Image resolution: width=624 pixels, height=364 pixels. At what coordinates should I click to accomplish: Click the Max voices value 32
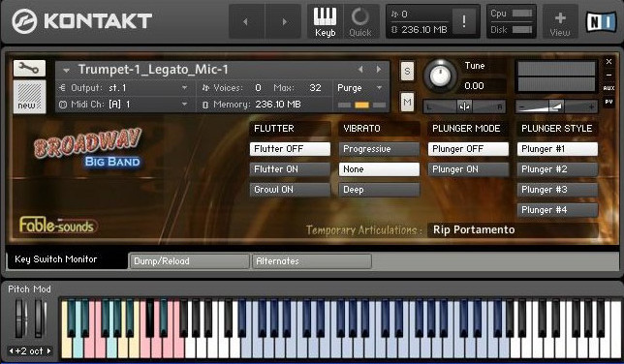(315, 88)
